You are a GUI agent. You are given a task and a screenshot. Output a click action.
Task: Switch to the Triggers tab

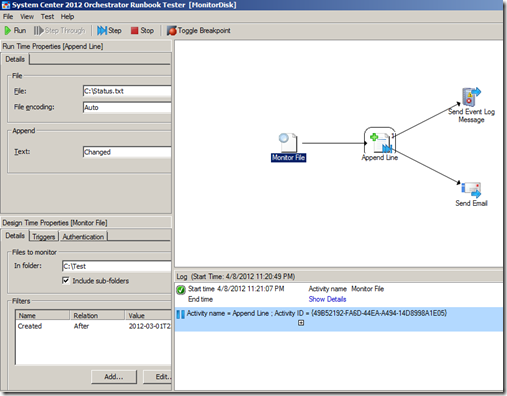(x=44, y=237)
